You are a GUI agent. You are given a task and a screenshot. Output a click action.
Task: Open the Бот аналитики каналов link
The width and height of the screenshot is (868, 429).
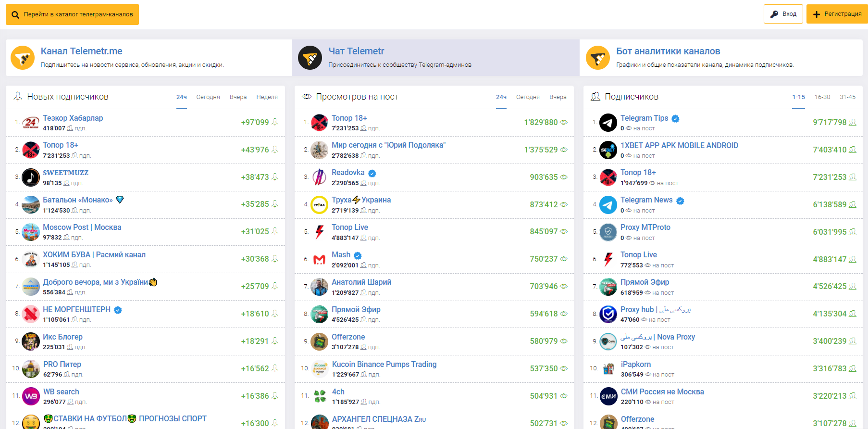click(x=668, y=51)
